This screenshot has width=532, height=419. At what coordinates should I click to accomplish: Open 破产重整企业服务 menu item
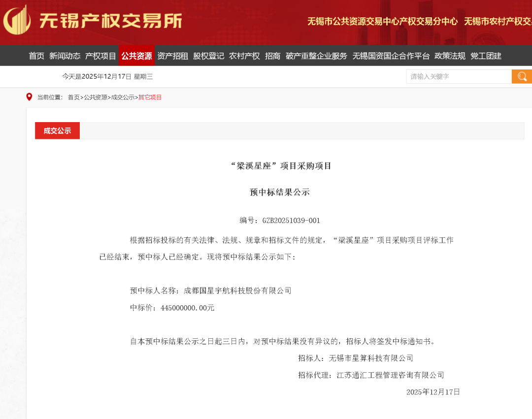click(316, 56)
